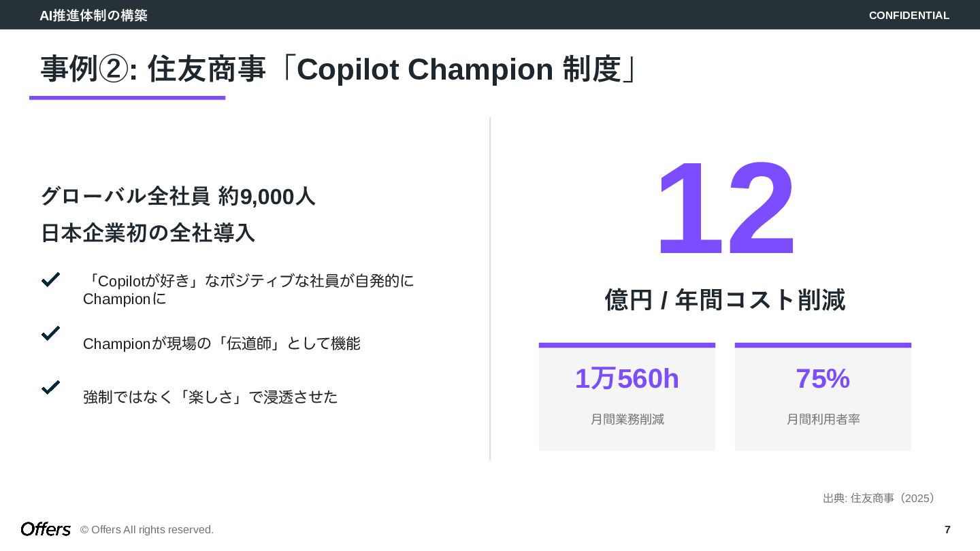Select the グローバル全社員 約9,000人 heading
The width and height of the screenshot is (980, 551).
click(178, 196)
